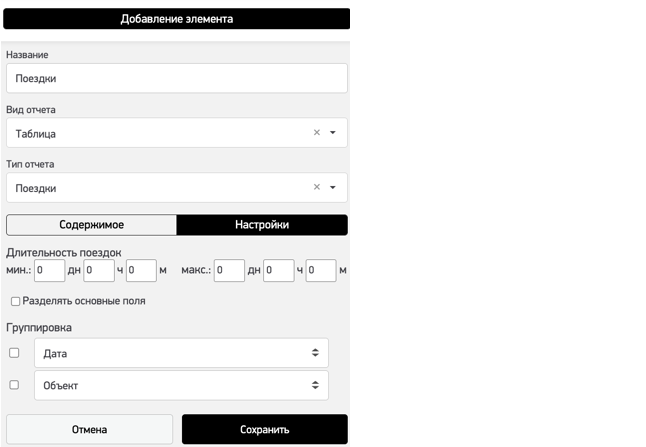Open the Объект grouping select
This screenshot has height=447, width=646.
pyautogui.click(x=181, y=386)
